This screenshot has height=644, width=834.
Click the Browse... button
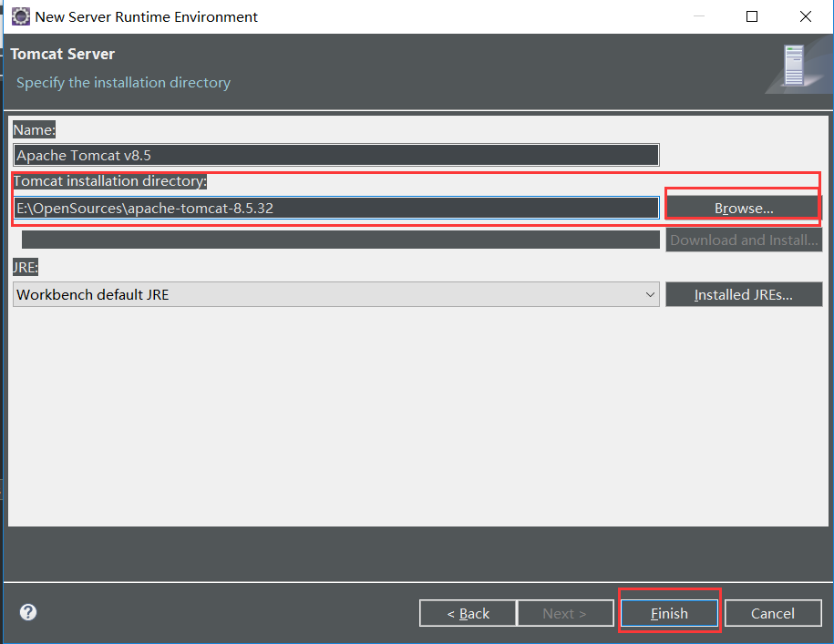pos(744,209)
